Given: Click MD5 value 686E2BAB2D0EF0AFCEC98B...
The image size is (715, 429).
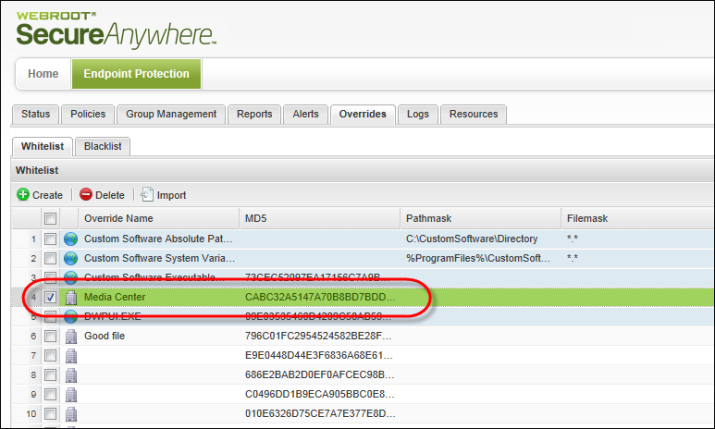Looking at the screenshot, I should pyautogui.click(x=320, y=375).
